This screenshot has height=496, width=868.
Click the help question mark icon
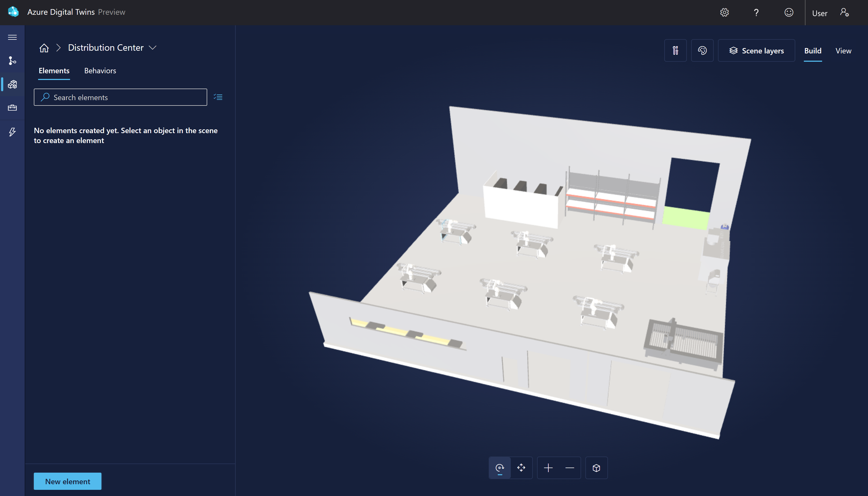(756, 12)
